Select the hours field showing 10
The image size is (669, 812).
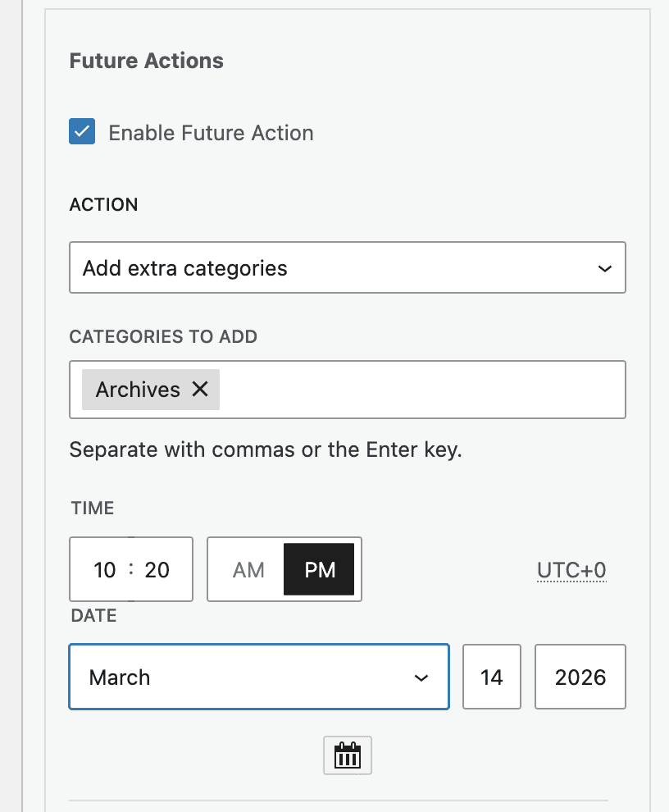coord(104,569)
